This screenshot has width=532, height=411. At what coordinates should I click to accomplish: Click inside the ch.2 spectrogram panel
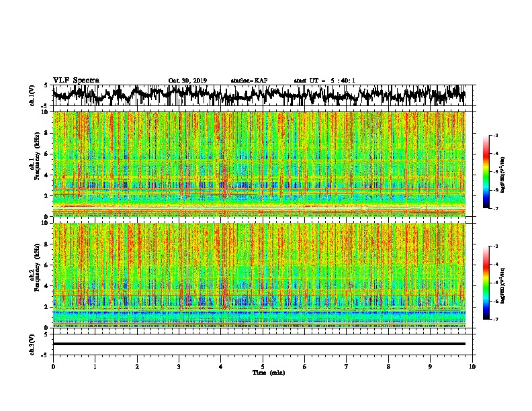pos(259,275)
